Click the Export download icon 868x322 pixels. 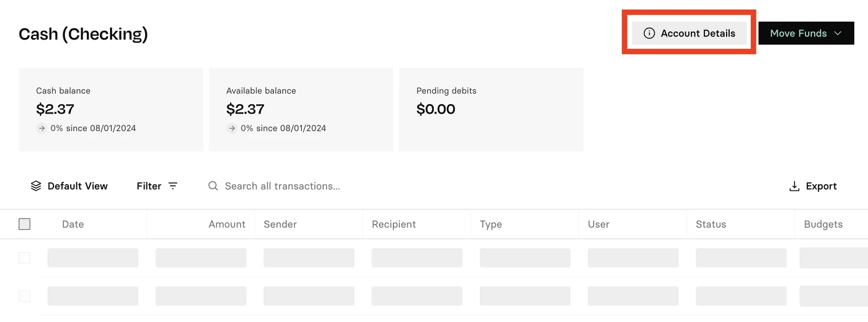tap(794, 186)
